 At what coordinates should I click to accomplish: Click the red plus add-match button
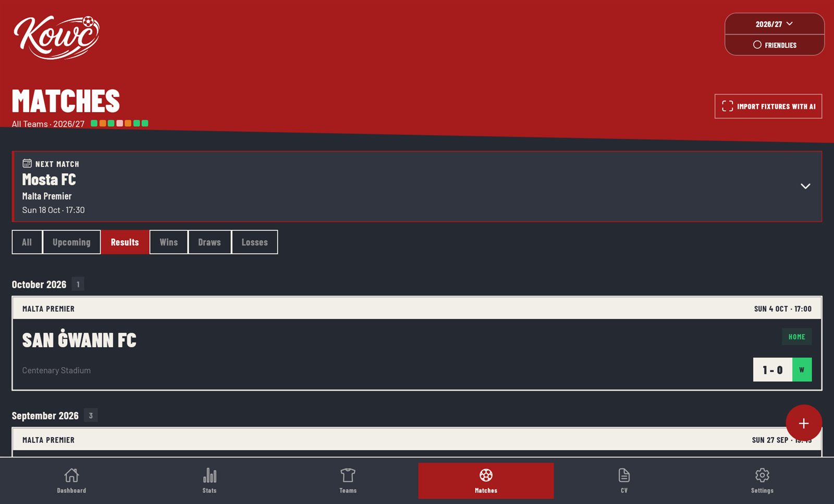804,423
